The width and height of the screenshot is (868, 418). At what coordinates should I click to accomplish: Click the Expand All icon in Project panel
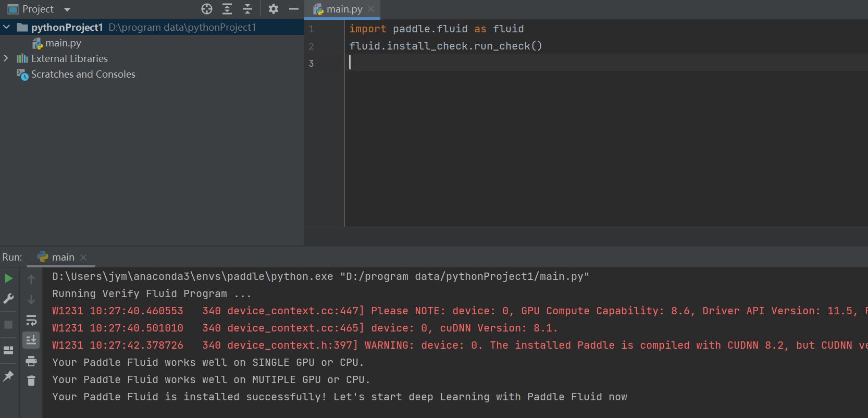227,9
